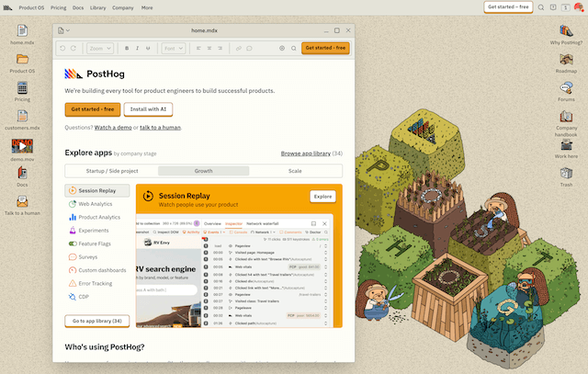Open the Pricing menu item
Image resolution: width=588 pixels, height=374 pixels.
pos(59,7)
